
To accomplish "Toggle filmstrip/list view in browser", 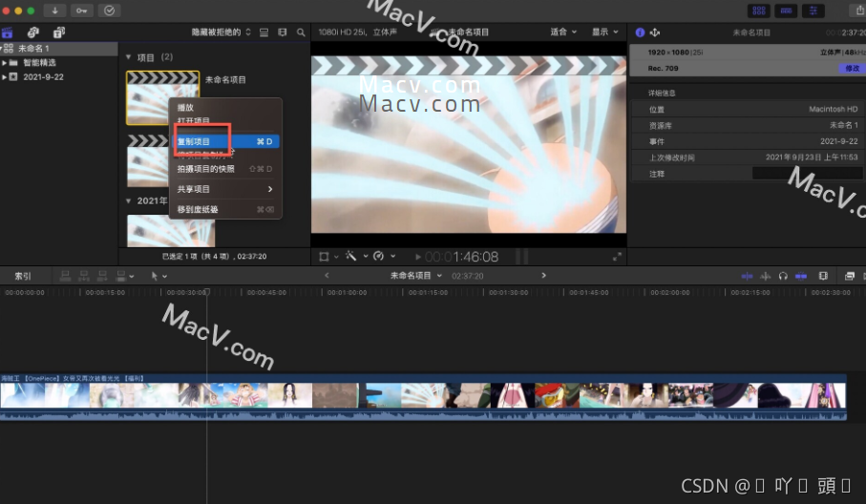I will (264, 32).
